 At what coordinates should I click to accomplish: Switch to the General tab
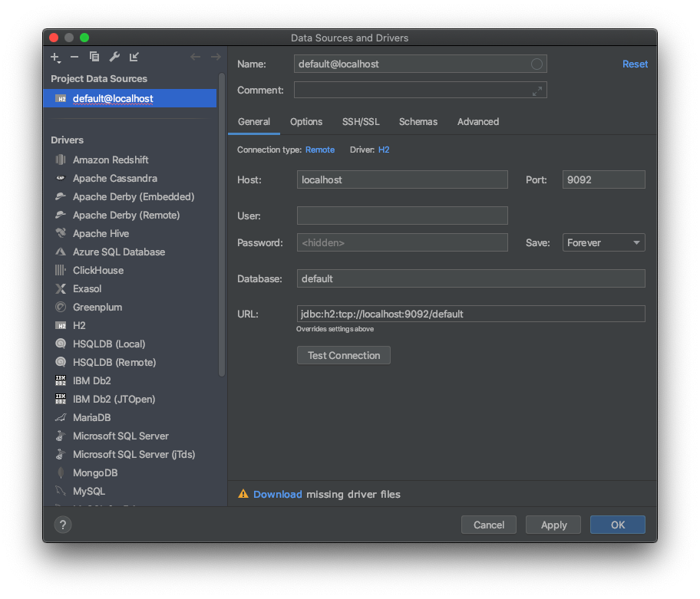pyautogui.click(x=254, y=122)
